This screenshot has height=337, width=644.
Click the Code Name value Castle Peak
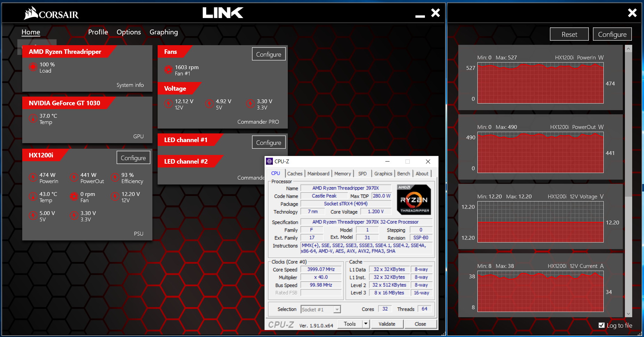pyautogui.click(x=324, y=196)
